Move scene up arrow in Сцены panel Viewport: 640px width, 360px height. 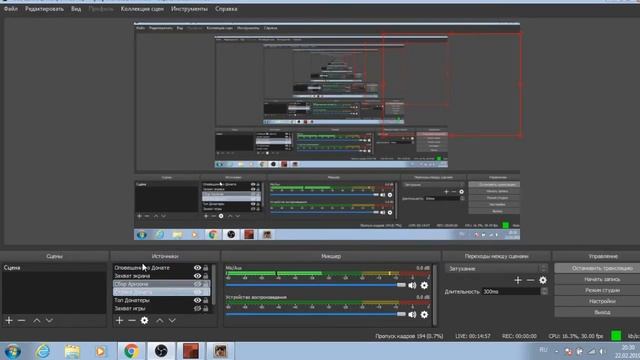point(37,320)
